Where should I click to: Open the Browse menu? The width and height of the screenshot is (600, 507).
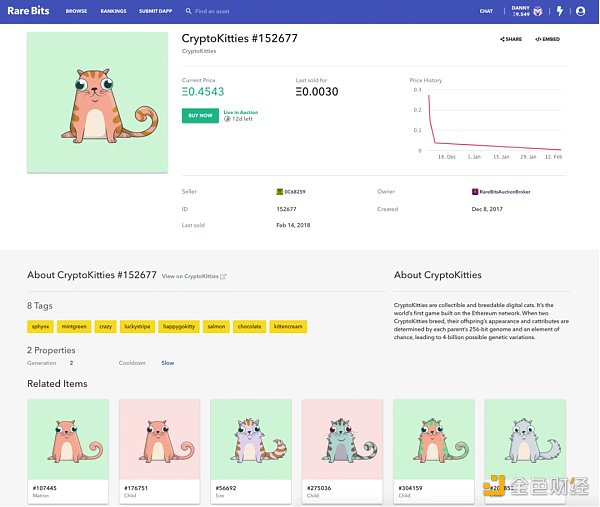coord(76,11)
